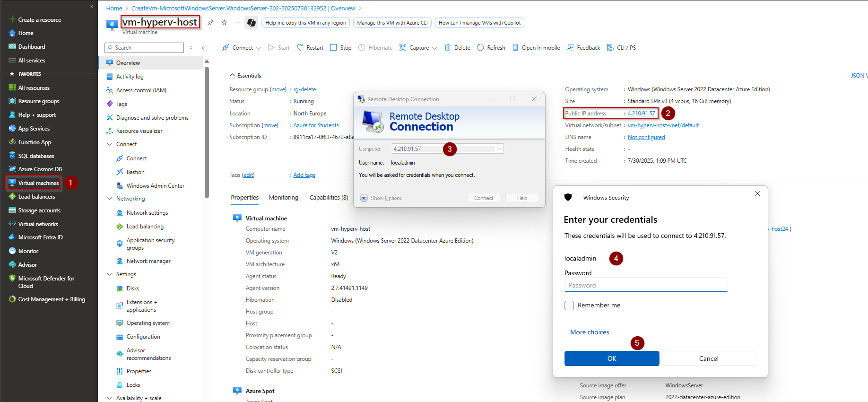Open the Computer combo box dropdown arrow
Screen dimensions: 868x402
click(x=499, y=149)
